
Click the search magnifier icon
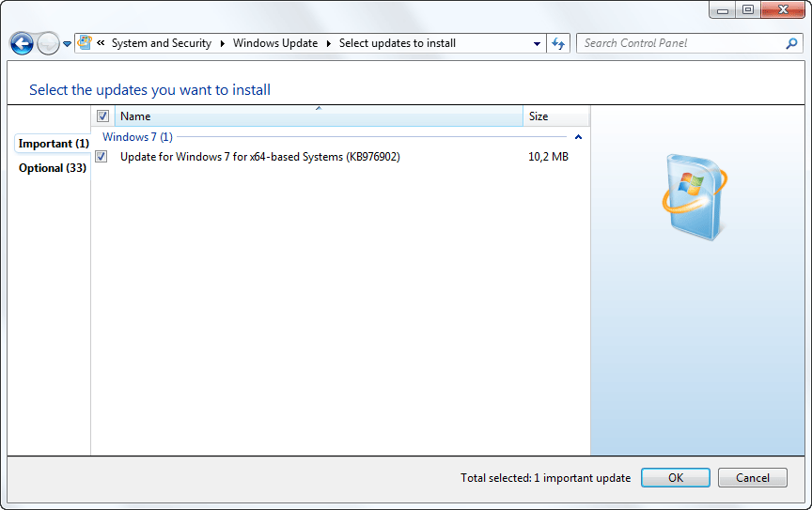click(x=791, y=43)
